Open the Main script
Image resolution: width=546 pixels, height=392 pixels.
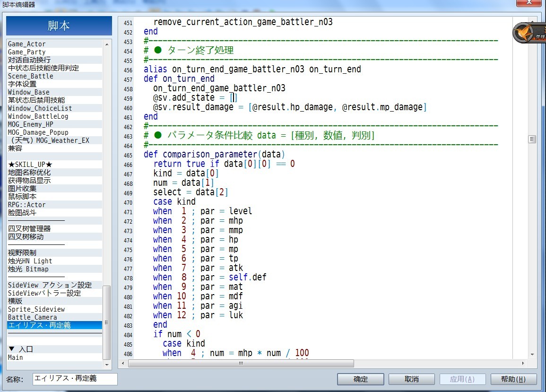[x=55, y=357]
